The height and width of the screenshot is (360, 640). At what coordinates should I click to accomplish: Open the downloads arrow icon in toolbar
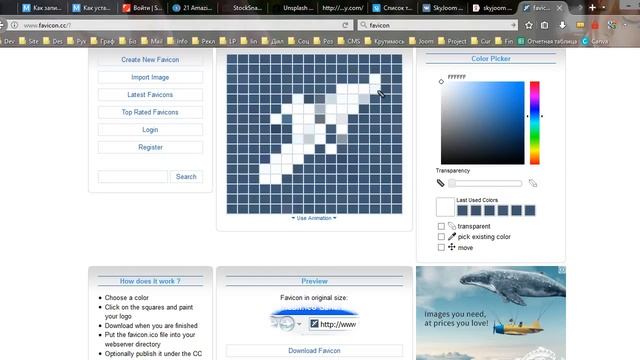562,25
